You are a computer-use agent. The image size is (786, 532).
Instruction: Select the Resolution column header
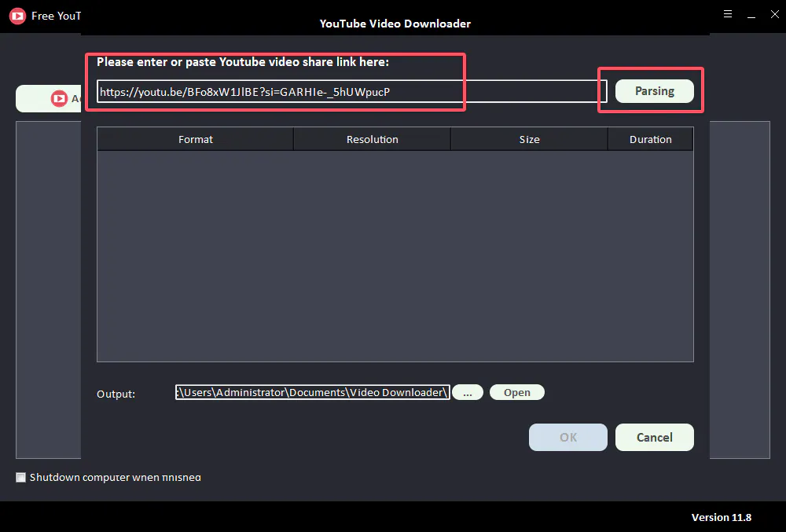tap(372, 139)
